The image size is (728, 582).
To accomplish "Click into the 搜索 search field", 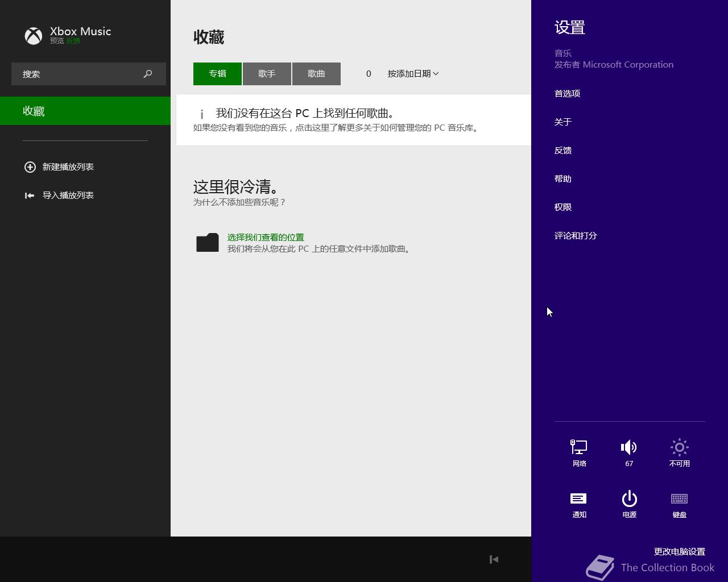I will [89, 74].
